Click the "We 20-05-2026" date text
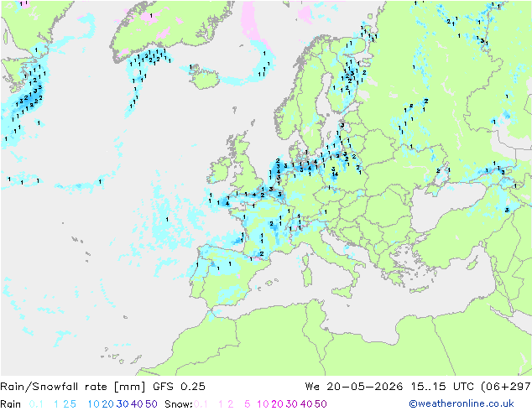532x411 pixels. 354,387
